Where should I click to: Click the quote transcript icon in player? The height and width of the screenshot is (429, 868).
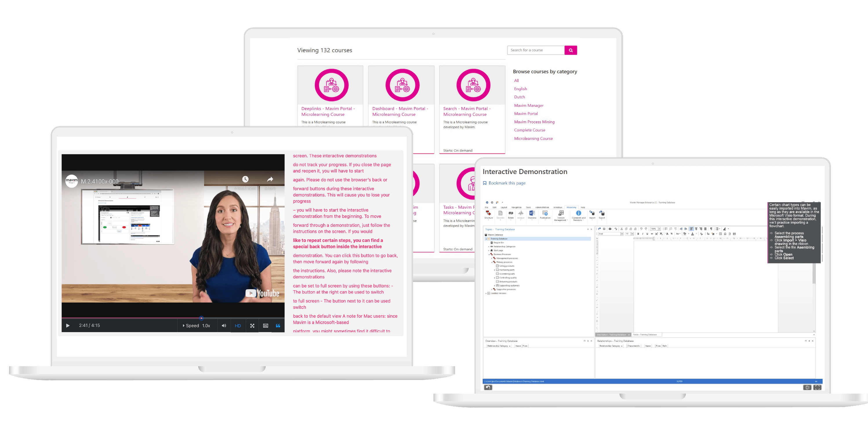[278, 325]
